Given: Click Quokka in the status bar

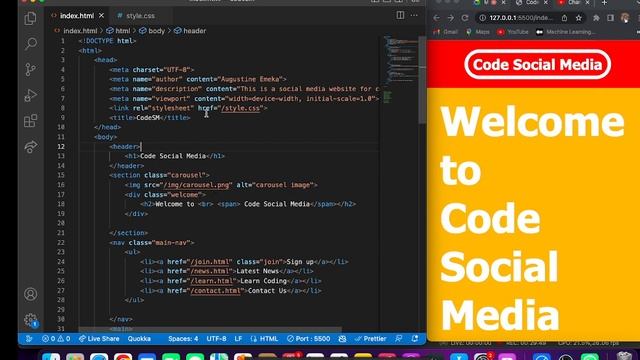Looking at the screenshot, I should [x=139, y=339].
